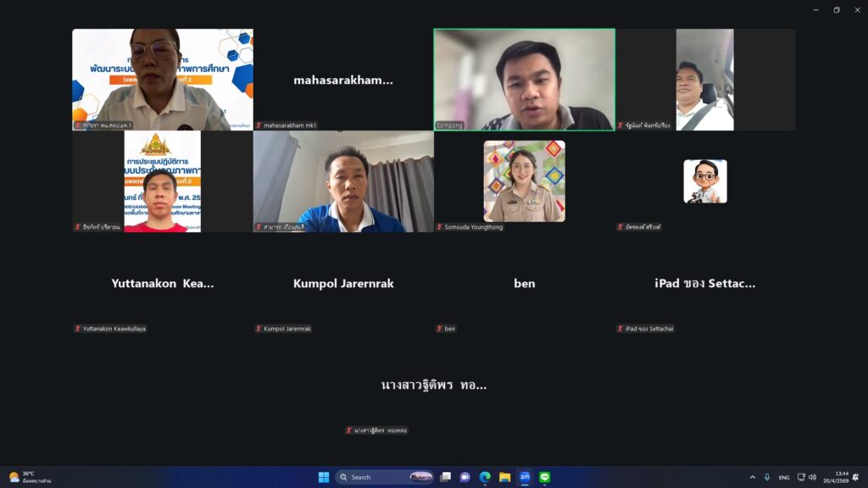This screenshot has width=868, height=488.
Task: Click the muted mic icon by Yuttanakon Keawkullaya label
Action: click(78, 329)
